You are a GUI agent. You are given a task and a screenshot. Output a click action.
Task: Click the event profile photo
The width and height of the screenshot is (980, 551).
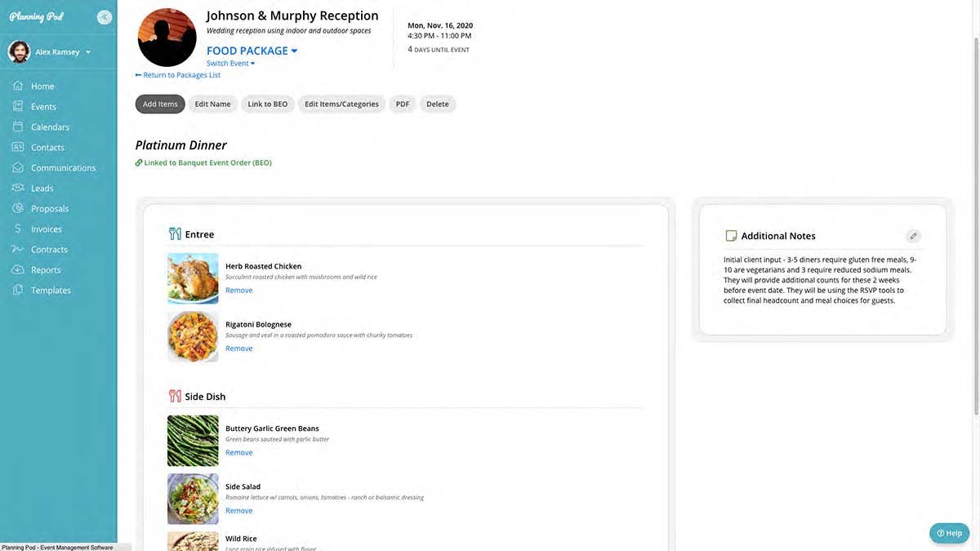pyautogui.click(x=167, y=38)
